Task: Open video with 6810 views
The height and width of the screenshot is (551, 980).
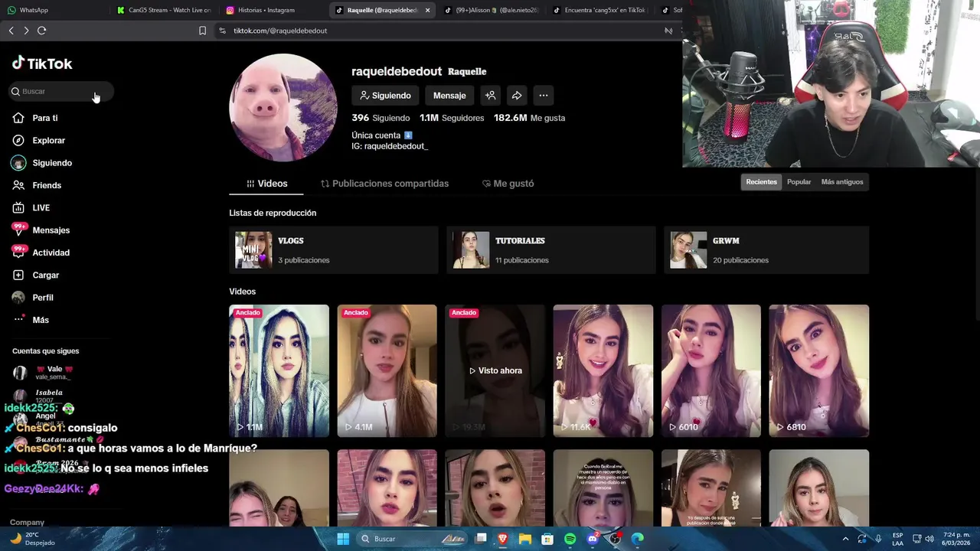Action: 818,371
